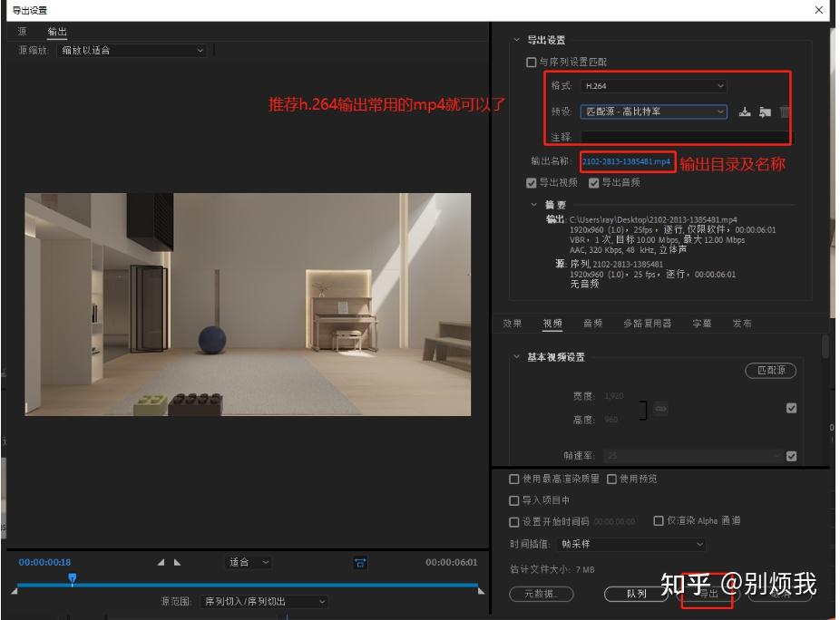Open the 发布 tab
The height and width of the screenshot is (620, 840).
pyautogui.click(x=742, y=324)
